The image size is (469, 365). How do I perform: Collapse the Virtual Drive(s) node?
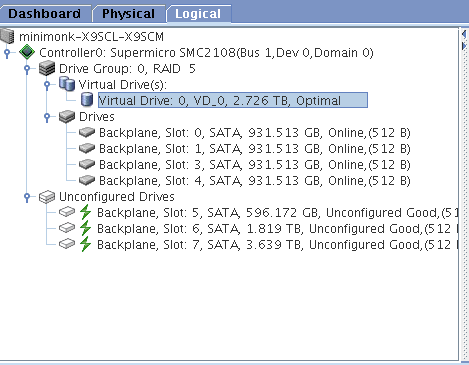(x=47, y=85)
